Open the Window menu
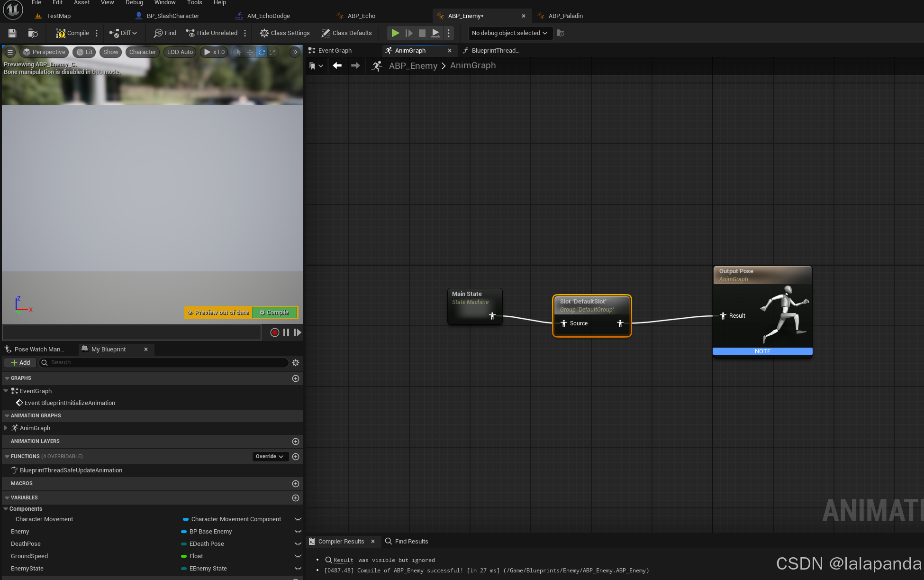The image size is (924, 580). pyautogui.click(x=164, y=3)
